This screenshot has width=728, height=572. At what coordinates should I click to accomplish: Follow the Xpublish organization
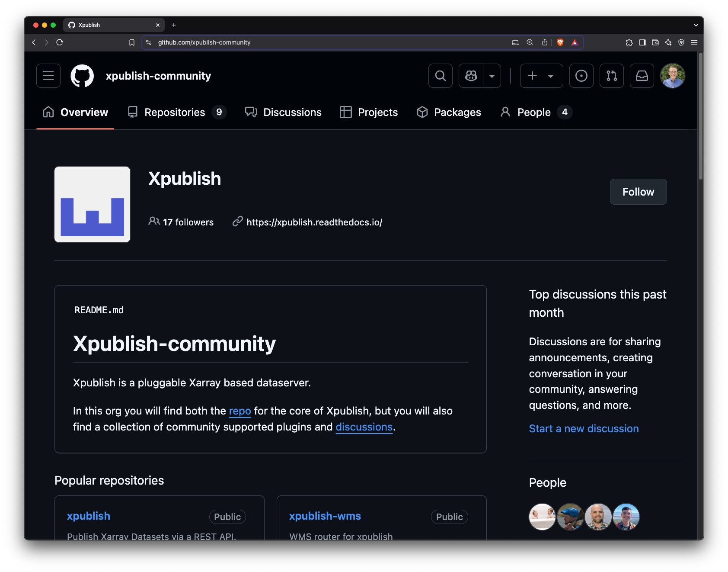pos(638,192)
